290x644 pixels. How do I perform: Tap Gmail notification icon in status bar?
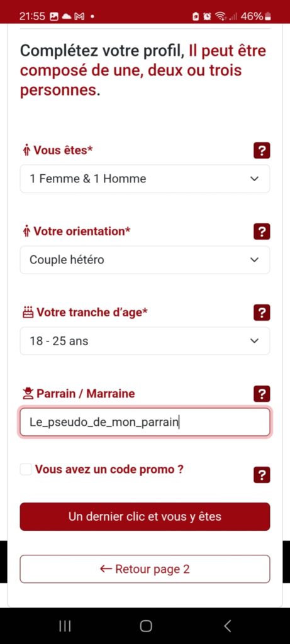[x=79, y=16]
